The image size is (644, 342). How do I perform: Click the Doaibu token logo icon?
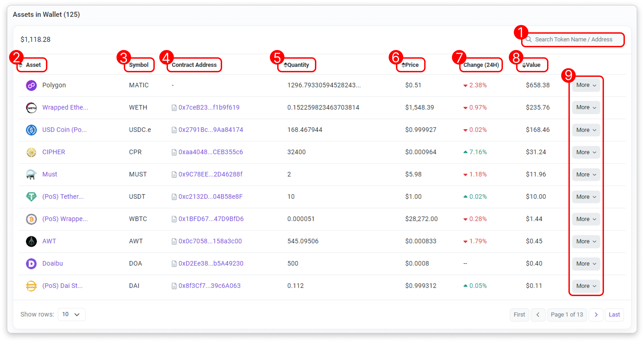click(31, 264)
